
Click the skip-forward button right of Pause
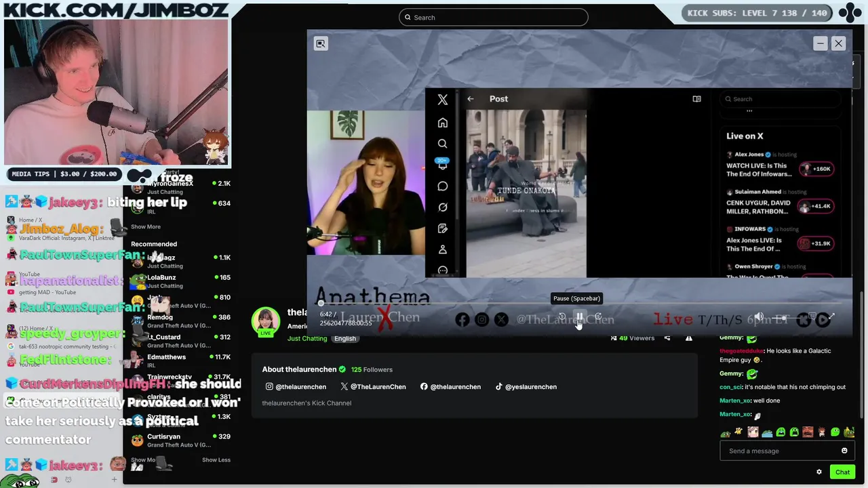(598, 317)
